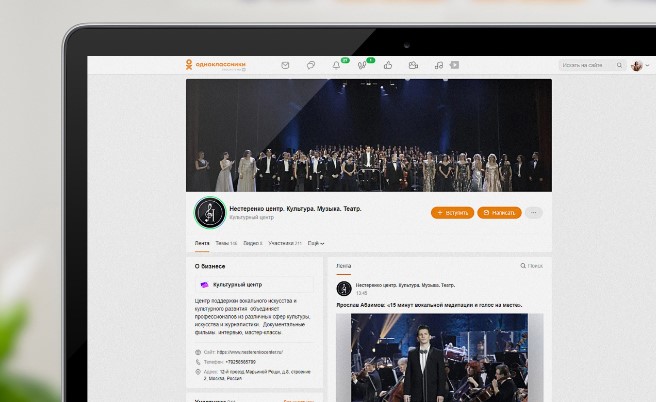Open the camera icon in top bar
Viewport: 656px width, 402px height.
coord(413,65)
